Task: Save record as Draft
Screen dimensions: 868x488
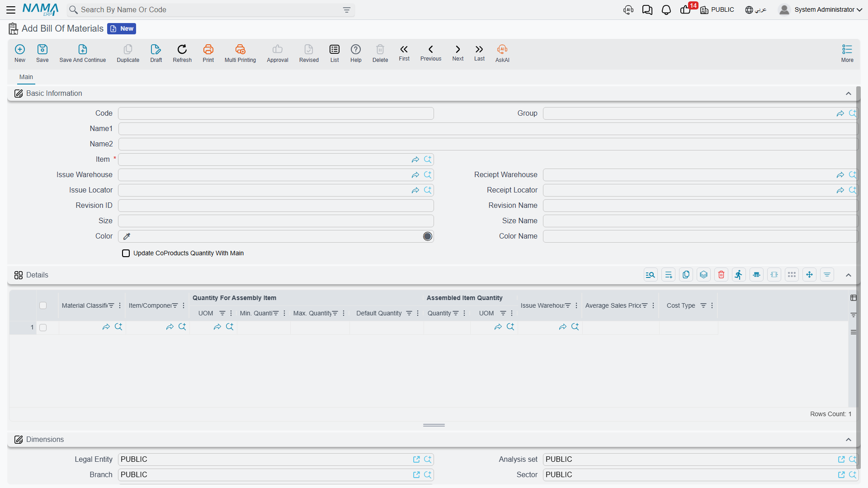Action: (156, 53)
